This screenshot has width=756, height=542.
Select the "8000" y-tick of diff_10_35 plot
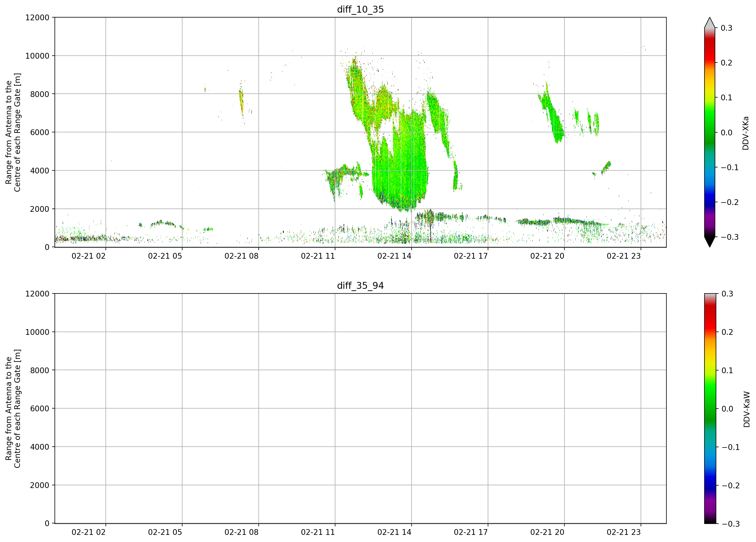(40, 94)
